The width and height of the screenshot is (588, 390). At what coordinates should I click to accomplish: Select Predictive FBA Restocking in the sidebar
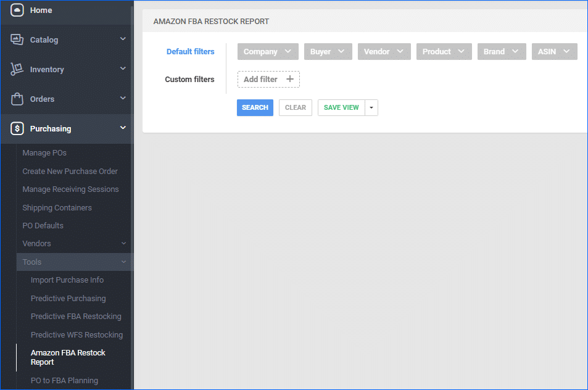76,316
